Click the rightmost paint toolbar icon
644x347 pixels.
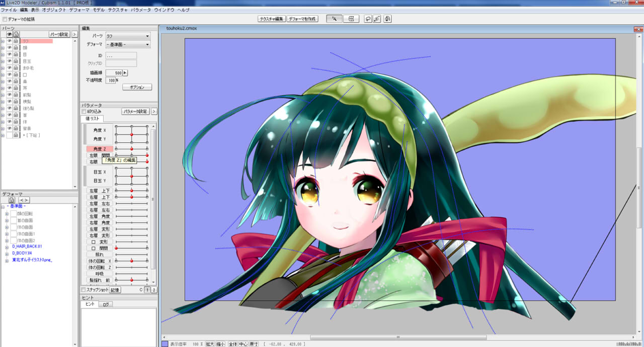point(387,19)
